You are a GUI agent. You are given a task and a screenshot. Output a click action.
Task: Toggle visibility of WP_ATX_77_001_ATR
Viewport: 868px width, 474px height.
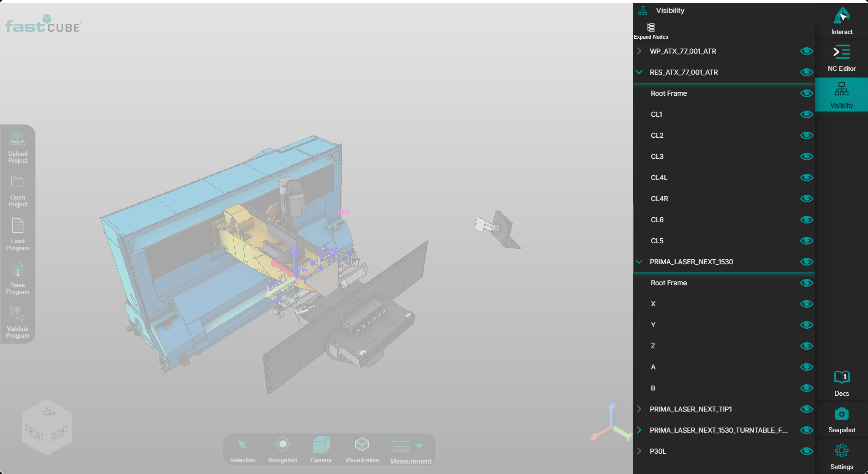tap(806, 51)
